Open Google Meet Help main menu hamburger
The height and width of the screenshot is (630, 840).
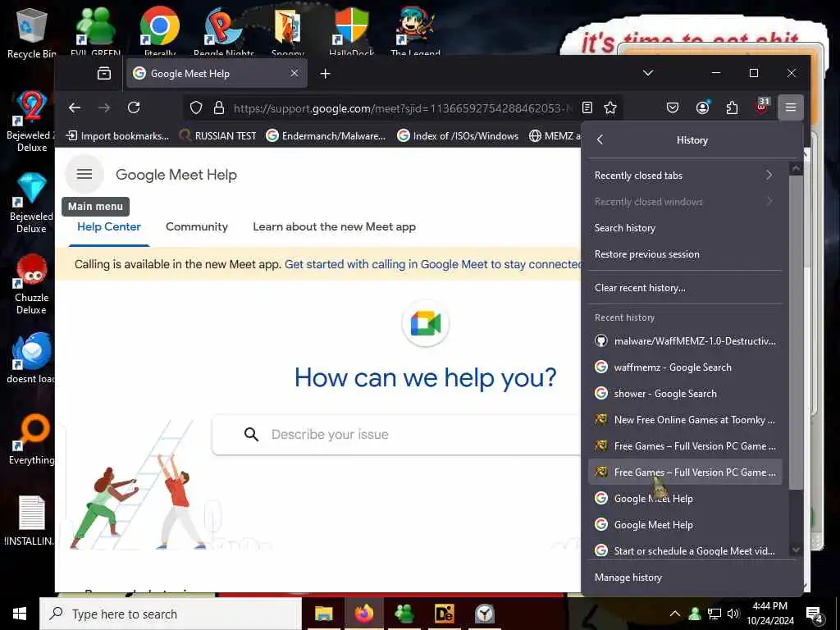click(x=84, y=174)
